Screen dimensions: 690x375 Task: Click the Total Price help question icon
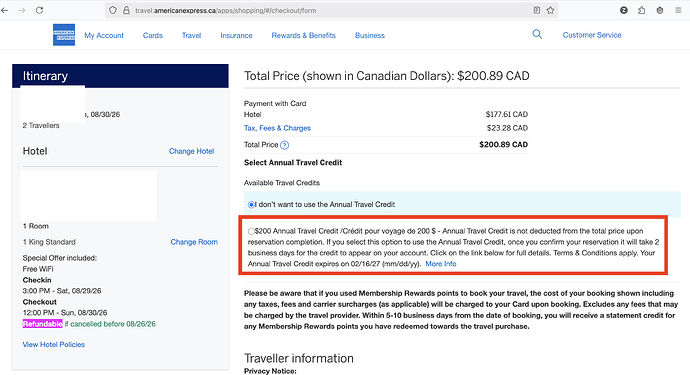click(x=285, y=145)
